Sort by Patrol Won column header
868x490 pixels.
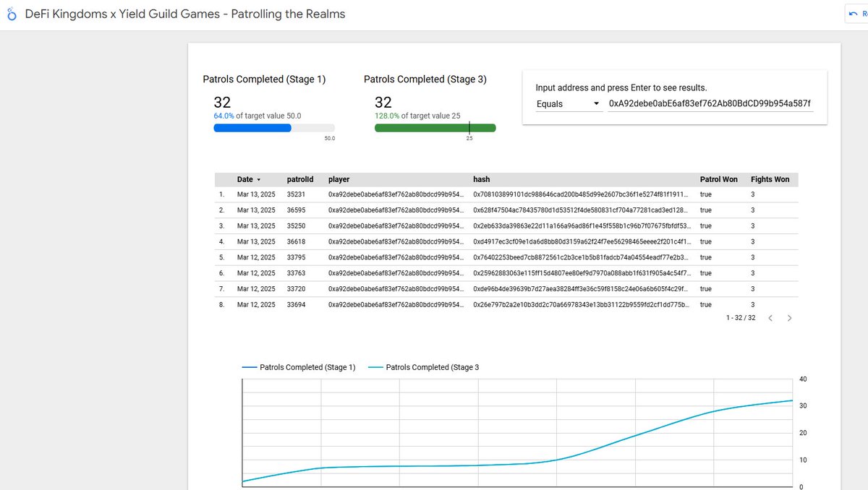tap(718, 179)
